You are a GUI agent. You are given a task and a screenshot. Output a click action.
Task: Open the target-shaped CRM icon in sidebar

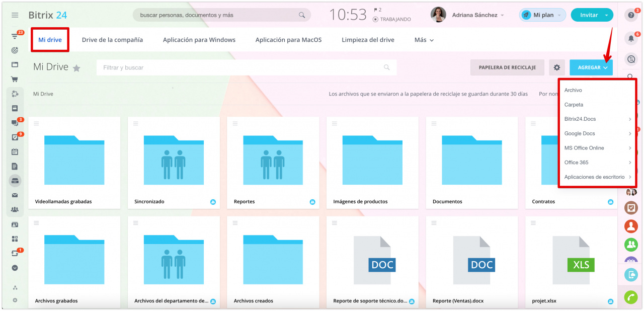click(15, 50)
